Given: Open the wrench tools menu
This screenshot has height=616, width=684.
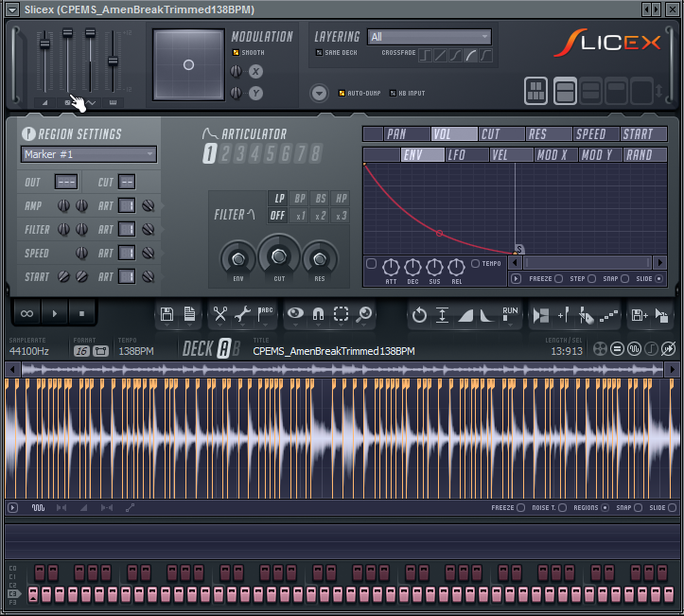Looking at the screenshot, I should coord(242,314).
